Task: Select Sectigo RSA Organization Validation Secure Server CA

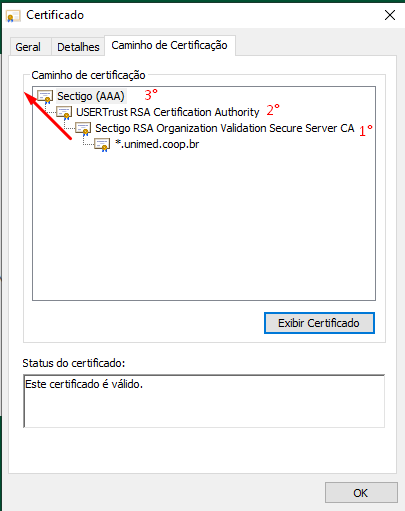Action: tap(225, 128)
